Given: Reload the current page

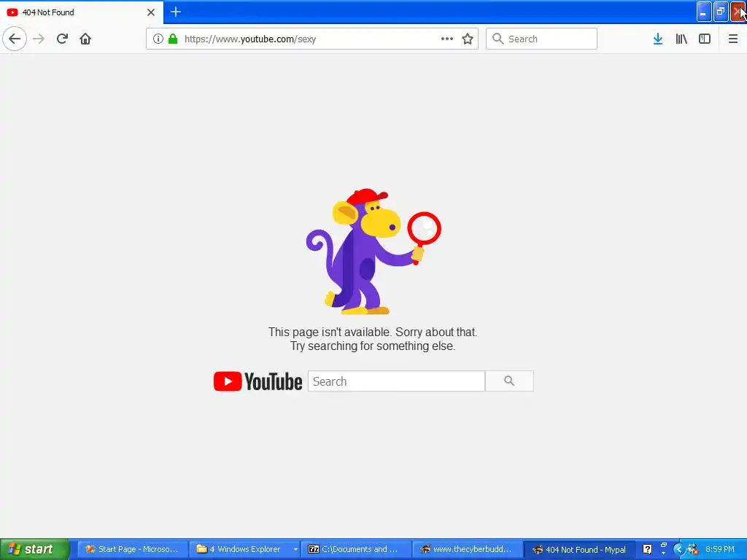Looking at the screenshot, I should pyautogui.click(x=62, y=39).
